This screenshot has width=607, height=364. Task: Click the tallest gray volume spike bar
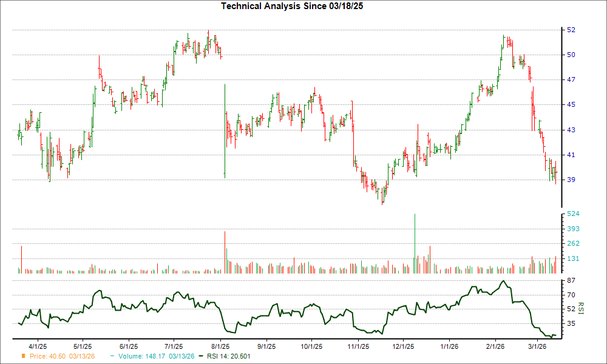click(x=415, y=243)
